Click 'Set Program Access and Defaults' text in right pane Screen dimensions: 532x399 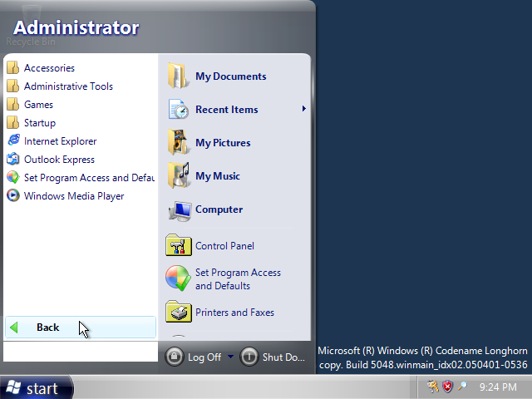(x=238, y=279)
